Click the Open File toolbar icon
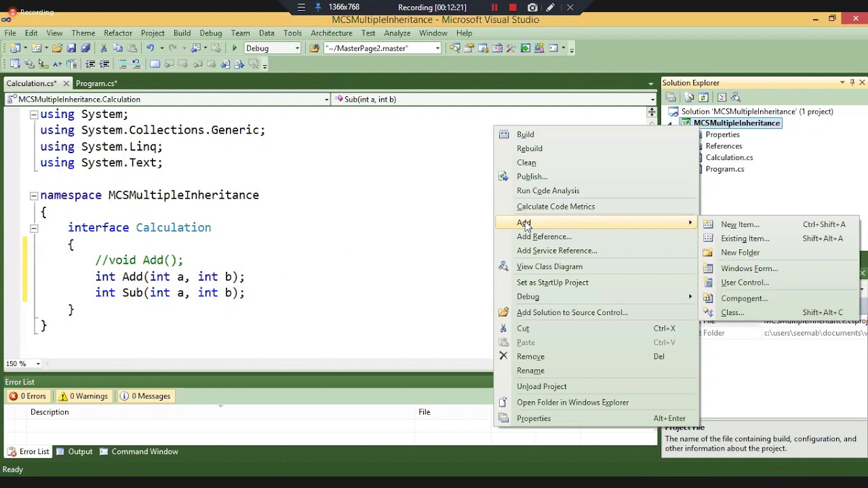This screenshot has height=488, width=868. pyautogui.click(x=57, y=48)
